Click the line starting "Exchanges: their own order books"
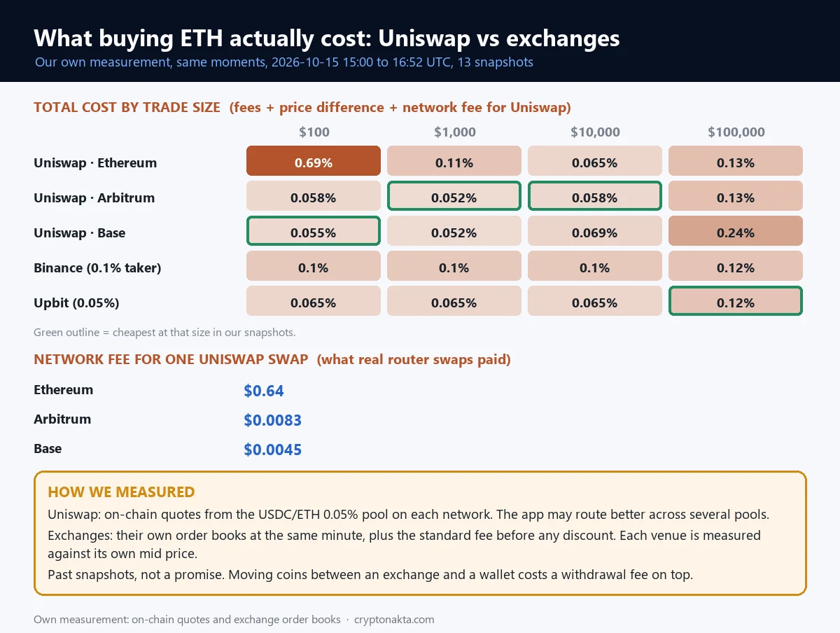Viewport: 840px width, 633px height. point(404,536)
